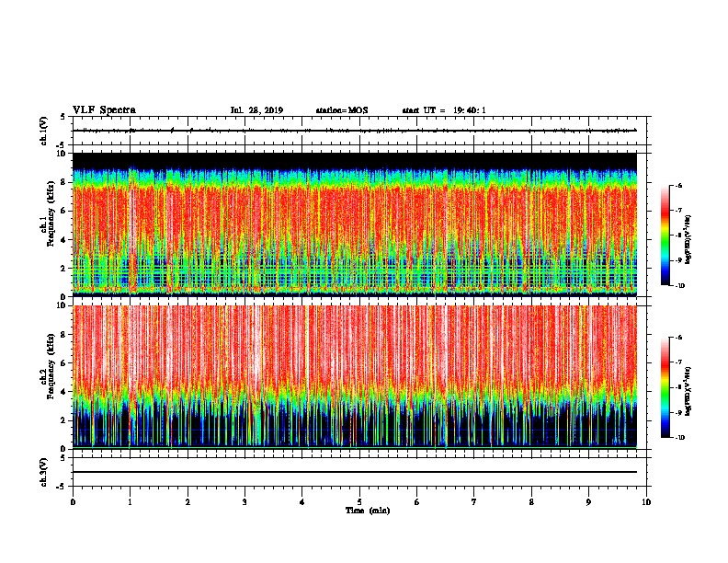Click the ch.3 flat voltage trace
728x563 pixels.
click(355, 472)
